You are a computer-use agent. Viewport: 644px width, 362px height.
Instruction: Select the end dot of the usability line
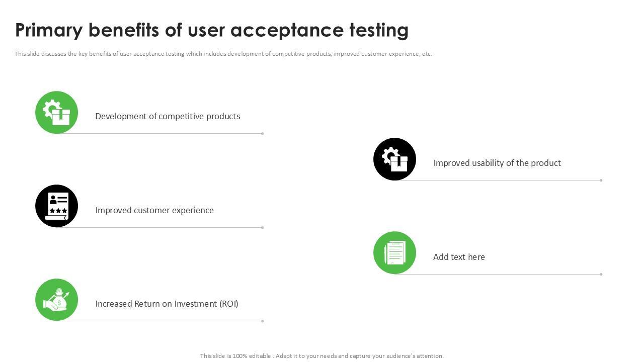pos(601,180)
